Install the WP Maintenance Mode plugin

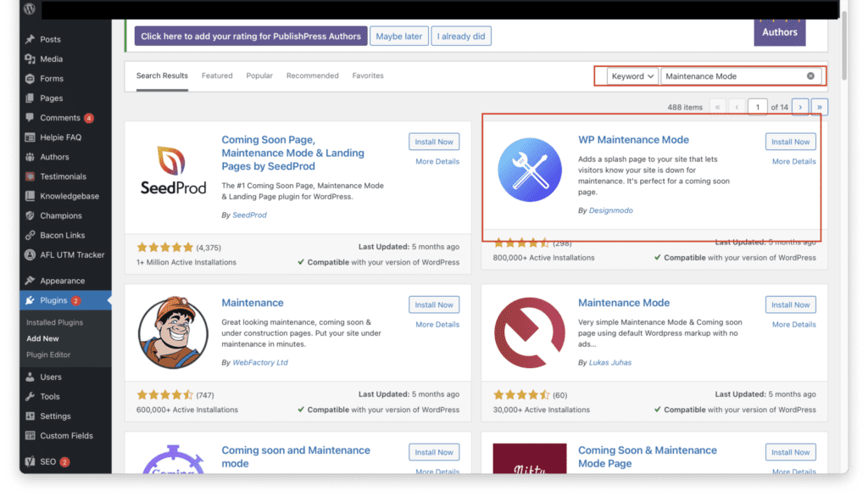pos(790,142)
